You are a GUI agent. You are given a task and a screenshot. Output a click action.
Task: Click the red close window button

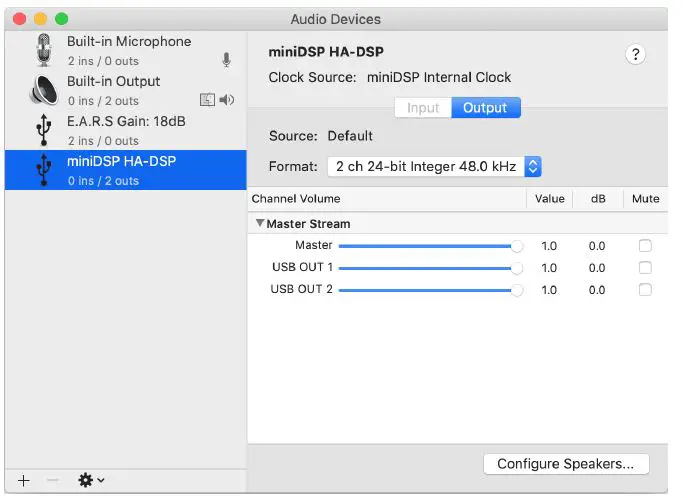(20, 19)
